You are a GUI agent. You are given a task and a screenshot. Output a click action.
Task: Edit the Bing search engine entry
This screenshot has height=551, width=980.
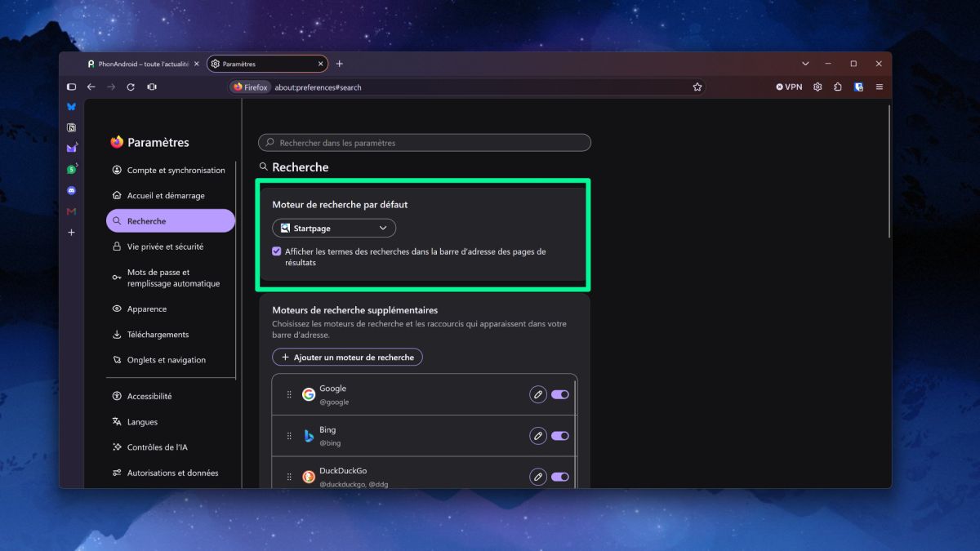tap(537, 436)
